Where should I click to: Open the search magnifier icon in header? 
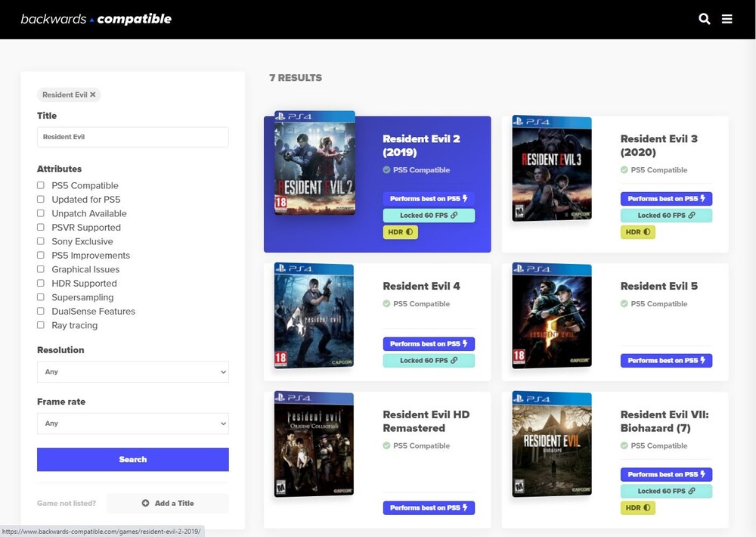[x=705, y=19]
